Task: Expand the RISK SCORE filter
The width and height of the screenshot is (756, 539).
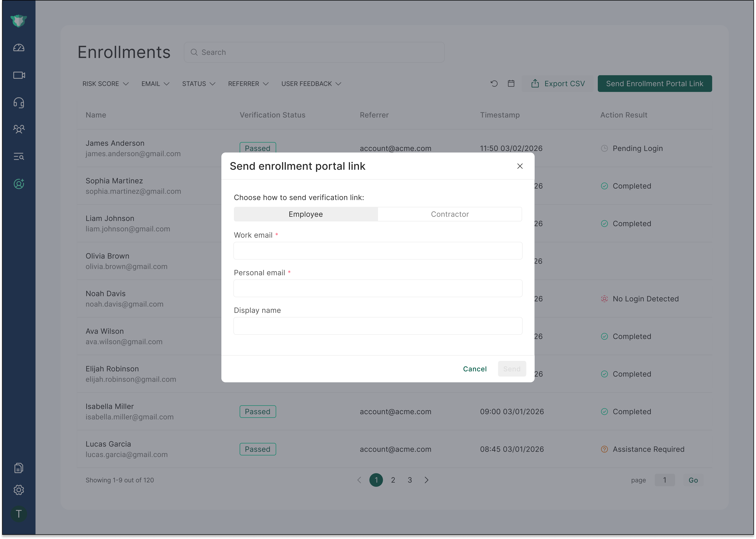Action: point(105,84)
